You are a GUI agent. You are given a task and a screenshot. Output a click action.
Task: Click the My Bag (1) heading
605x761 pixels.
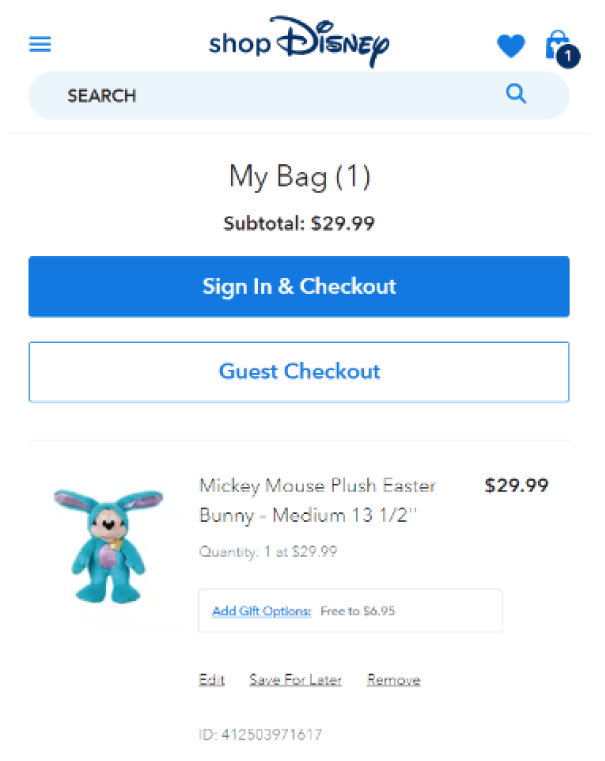point(299,177)
